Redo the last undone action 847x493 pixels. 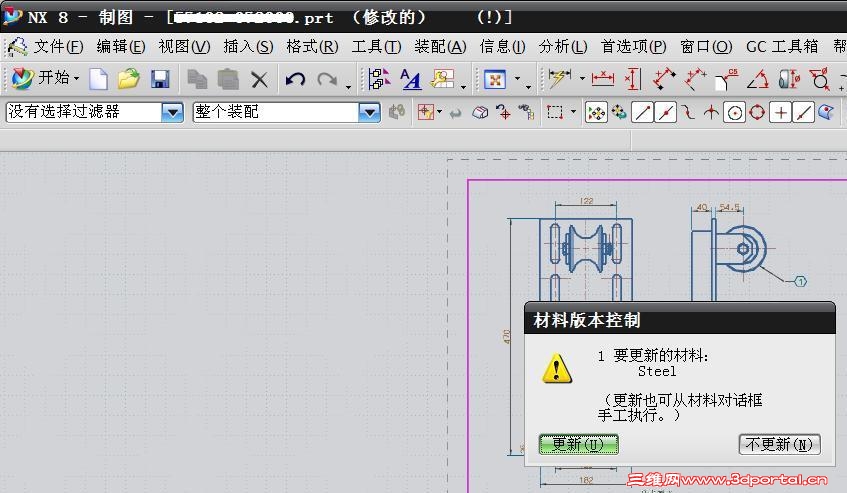(327, 80)
